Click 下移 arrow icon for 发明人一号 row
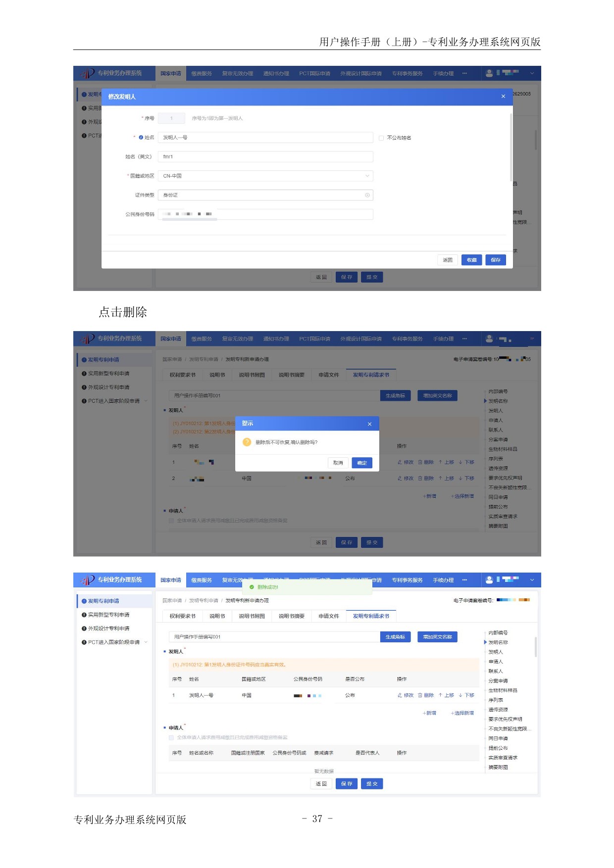The image size is (614, 868). point(460,695)
